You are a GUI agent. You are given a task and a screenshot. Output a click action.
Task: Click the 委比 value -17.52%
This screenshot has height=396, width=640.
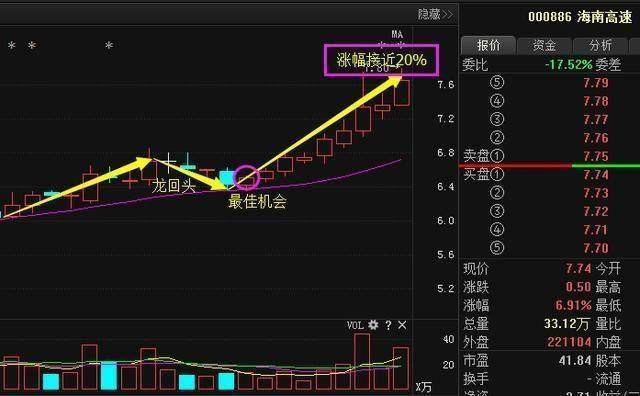pyautogui.click(x=569, y=65)
